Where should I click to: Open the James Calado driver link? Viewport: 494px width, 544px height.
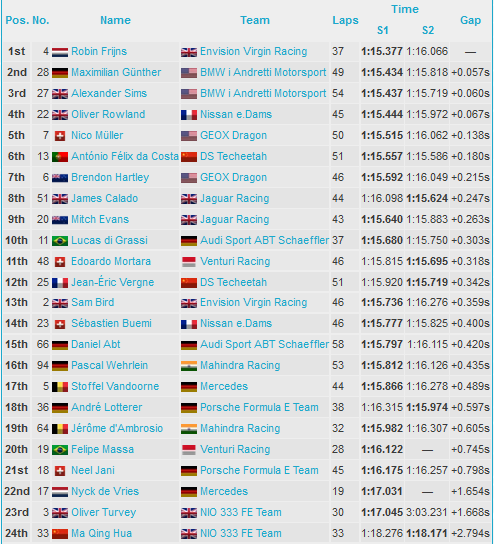pos(104,198)
